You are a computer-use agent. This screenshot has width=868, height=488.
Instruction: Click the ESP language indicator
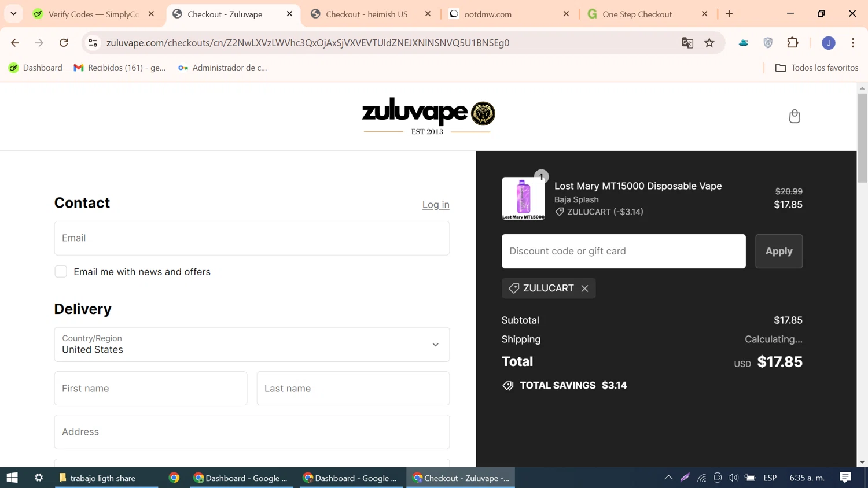coord(770,478)
